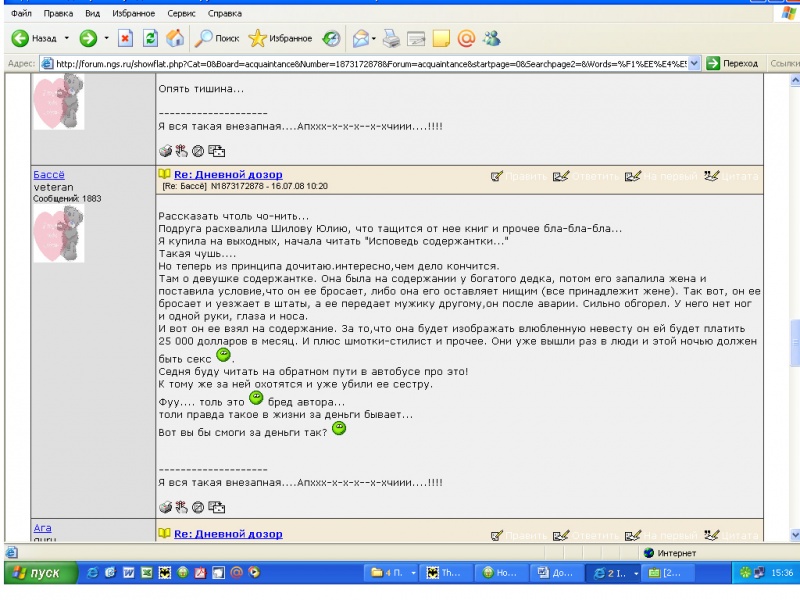This screenshot has width=800, height=600.
Task: Click the Forward arrow button
Action: pos(87,39)
